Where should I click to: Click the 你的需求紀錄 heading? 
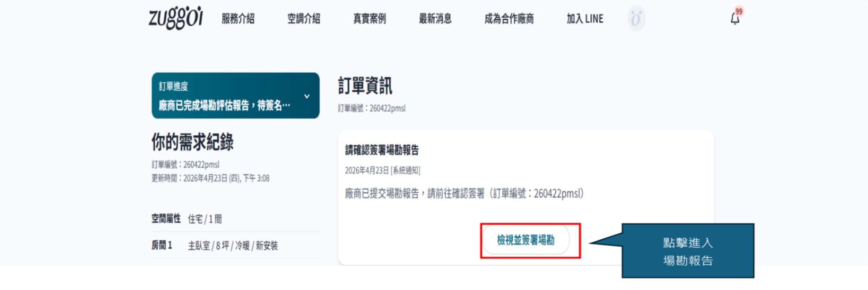[192, 142]
